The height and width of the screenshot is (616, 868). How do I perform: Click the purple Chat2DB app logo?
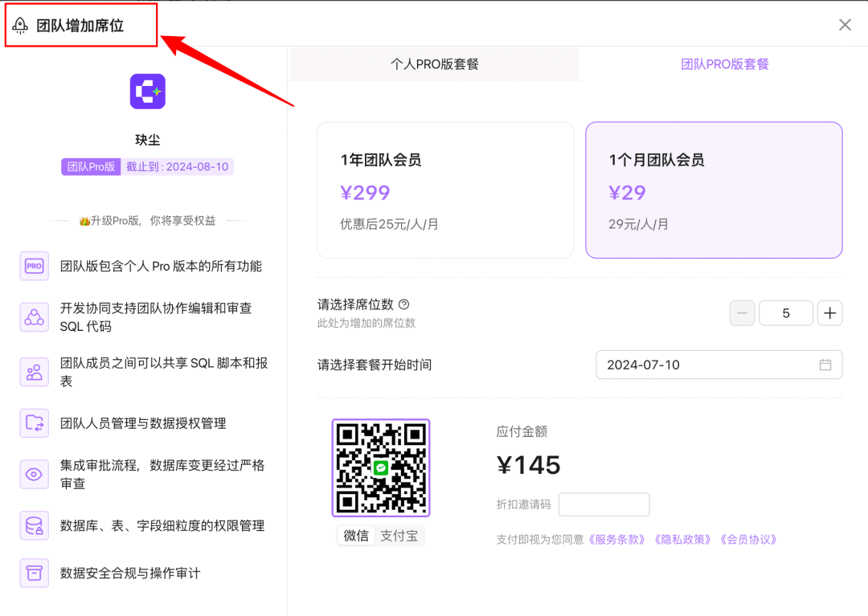[148, 92]
